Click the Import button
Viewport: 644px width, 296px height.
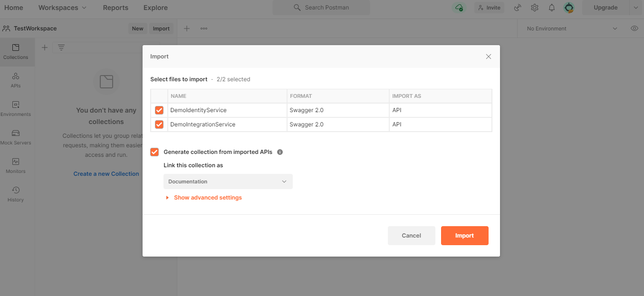pyautogui.click(x=464, y=235)
